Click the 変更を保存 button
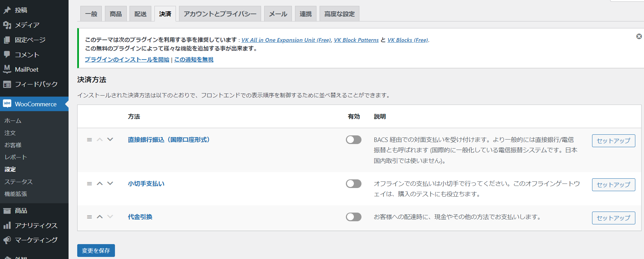 coord(96,250)
